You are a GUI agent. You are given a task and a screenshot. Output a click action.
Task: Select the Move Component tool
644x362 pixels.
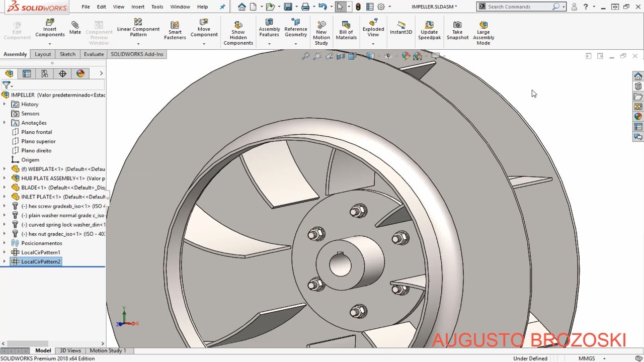click(204, 28)
